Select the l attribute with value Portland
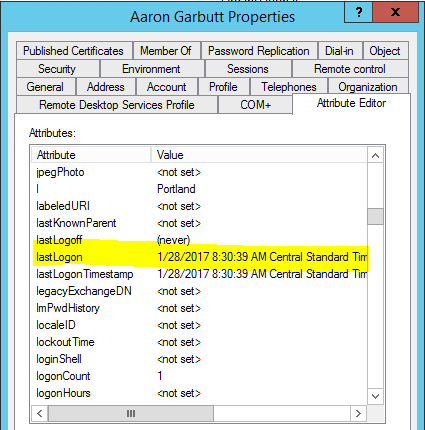Image resolution: width=425 pixels, height=430 pixels. (x=199, y=189)
